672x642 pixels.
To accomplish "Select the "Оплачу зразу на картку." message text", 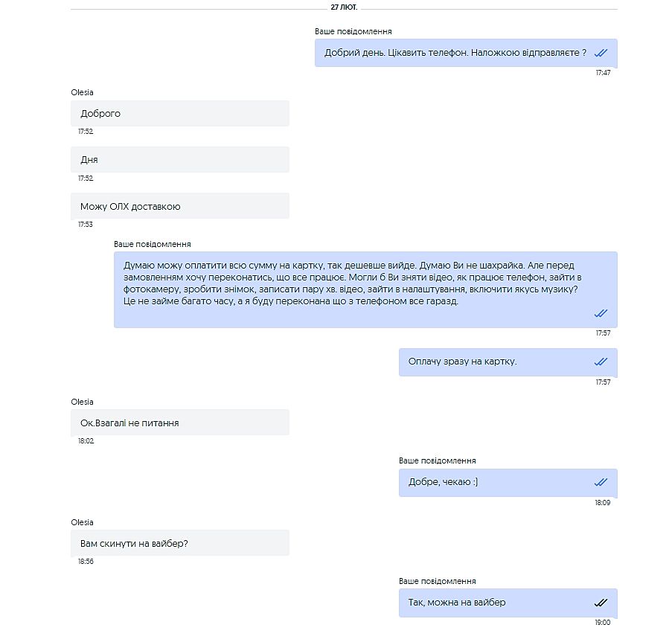I will pos(462,362).
